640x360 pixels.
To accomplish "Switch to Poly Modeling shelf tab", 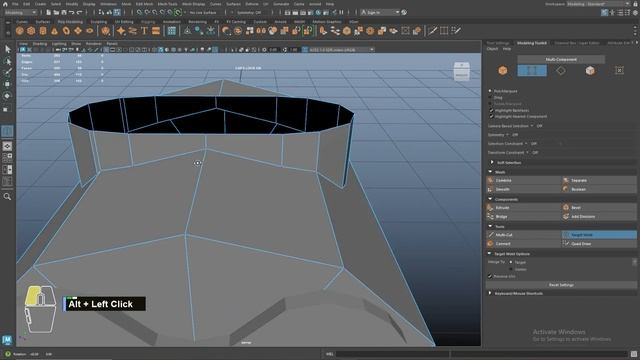I will click(x=70, y=22).
